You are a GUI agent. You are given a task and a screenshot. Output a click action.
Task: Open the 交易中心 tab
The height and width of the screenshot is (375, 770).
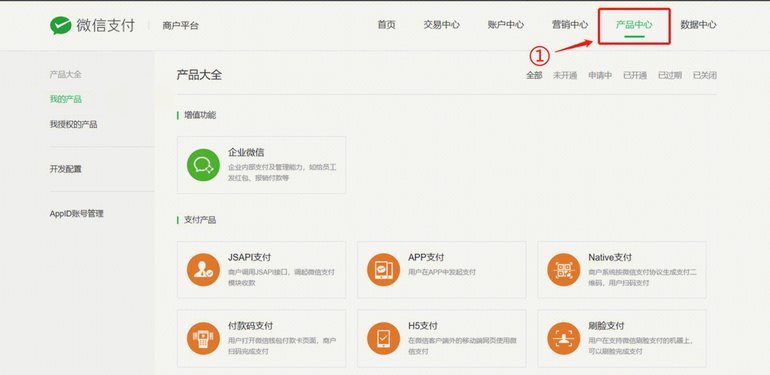pos(441,25)
